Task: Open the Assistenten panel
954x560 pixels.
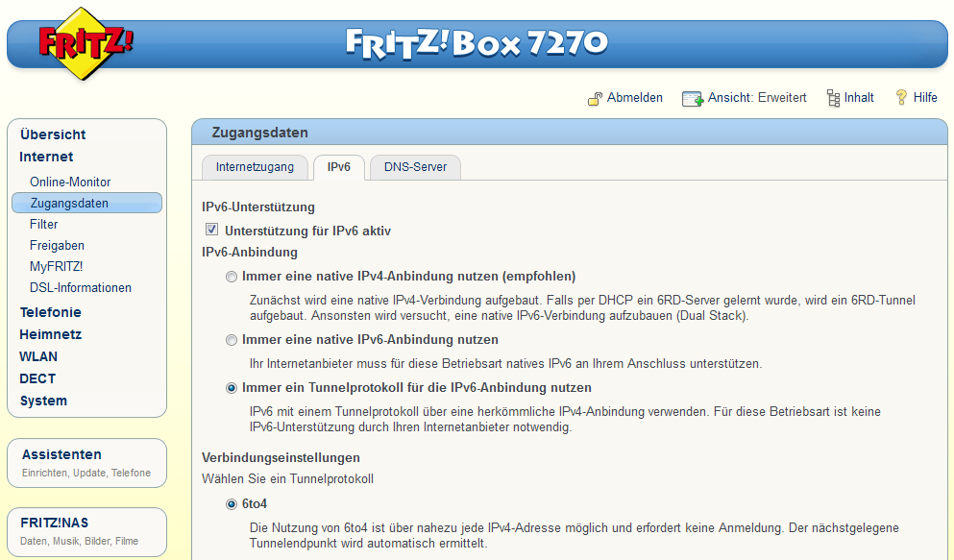Action: 87,463
